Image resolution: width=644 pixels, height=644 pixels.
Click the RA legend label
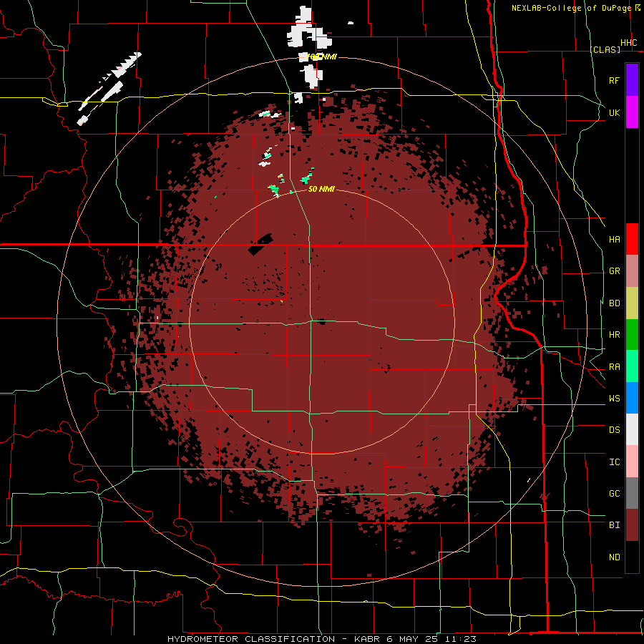pyautogui.click(x=614, y=367)
